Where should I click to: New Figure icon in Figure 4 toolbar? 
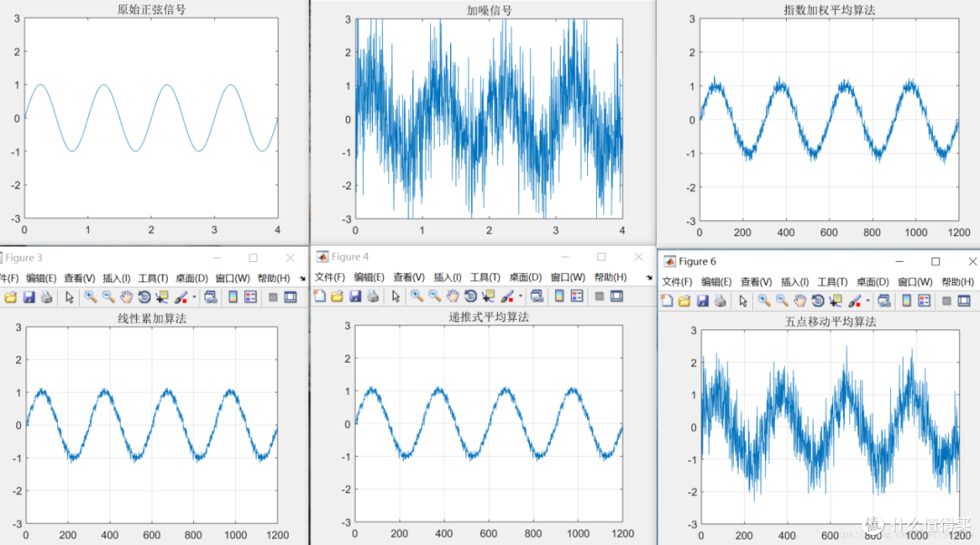tap(319, 296)
